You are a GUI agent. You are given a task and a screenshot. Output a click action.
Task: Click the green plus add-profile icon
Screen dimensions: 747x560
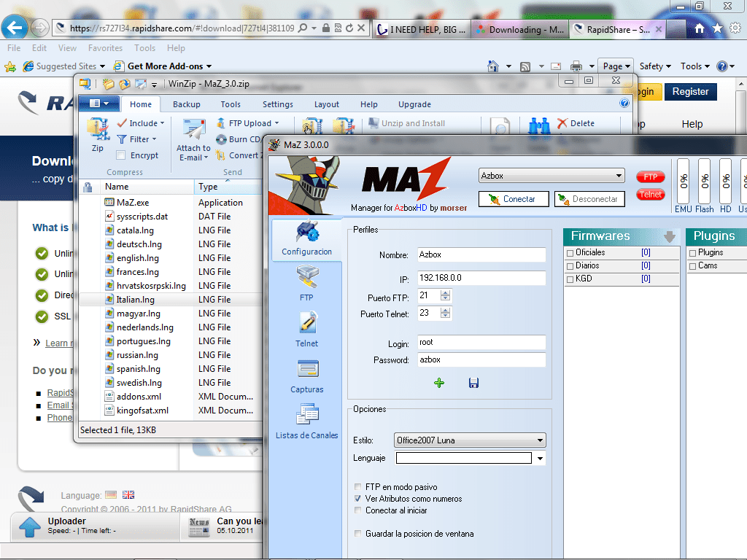(x=439, y=383)
